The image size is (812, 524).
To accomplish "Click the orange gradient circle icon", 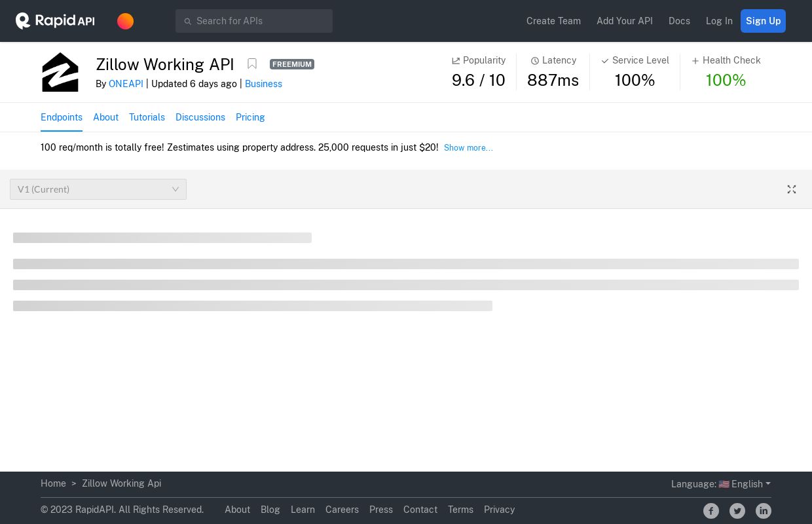I will pyautogui.click(x=125, y=21).
